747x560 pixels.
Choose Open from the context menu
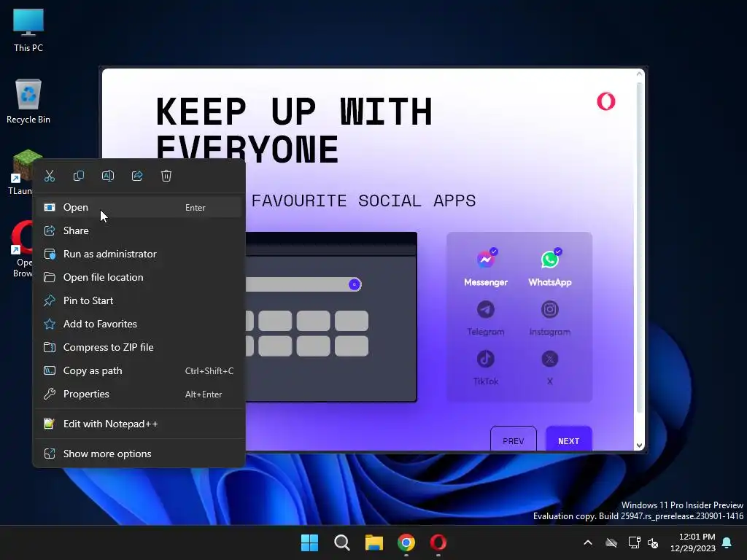click(139, 207)
